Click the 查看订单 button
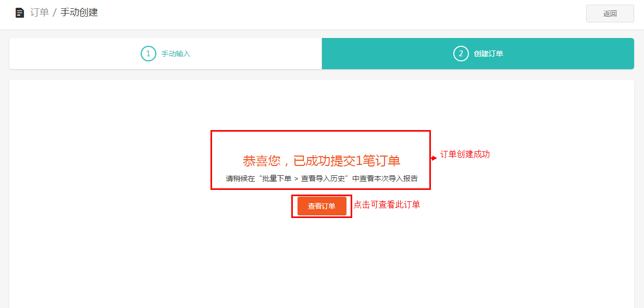Screen dimensions: 644x308 click(321, 206)
